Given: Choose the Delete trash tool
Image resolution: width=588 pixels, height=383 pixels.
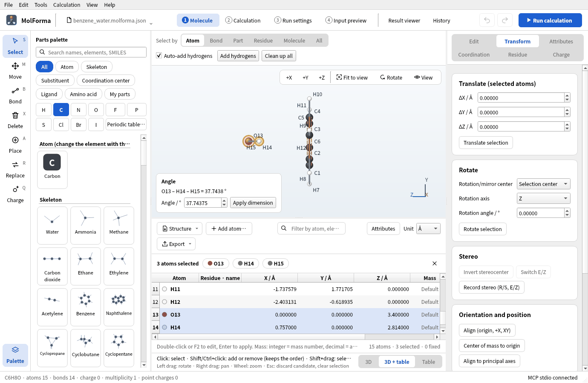Looking at the screenshot, I should click(15, 120).
